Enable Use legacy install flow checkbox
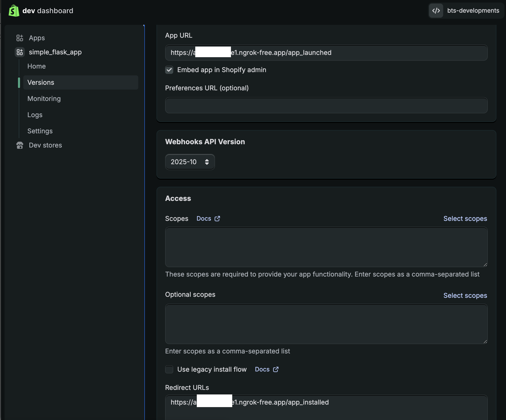506x420 pixels. point(169,369)
